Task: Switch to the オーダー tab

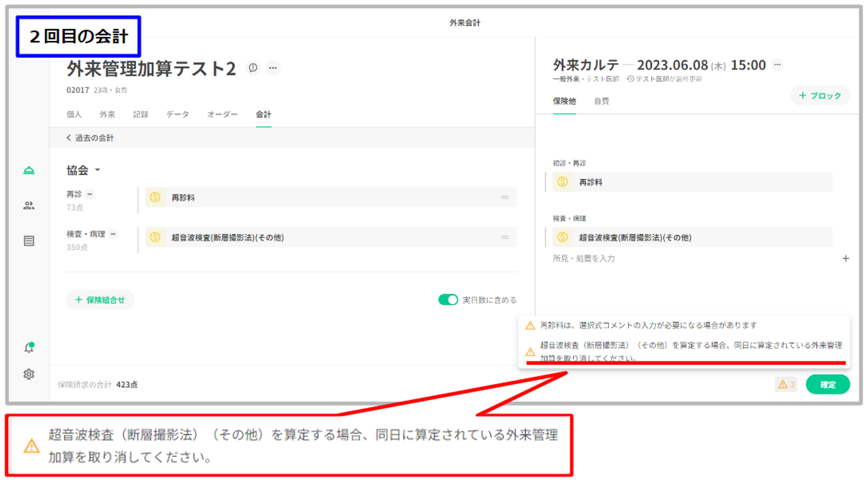Action: (x=222, y=115)
